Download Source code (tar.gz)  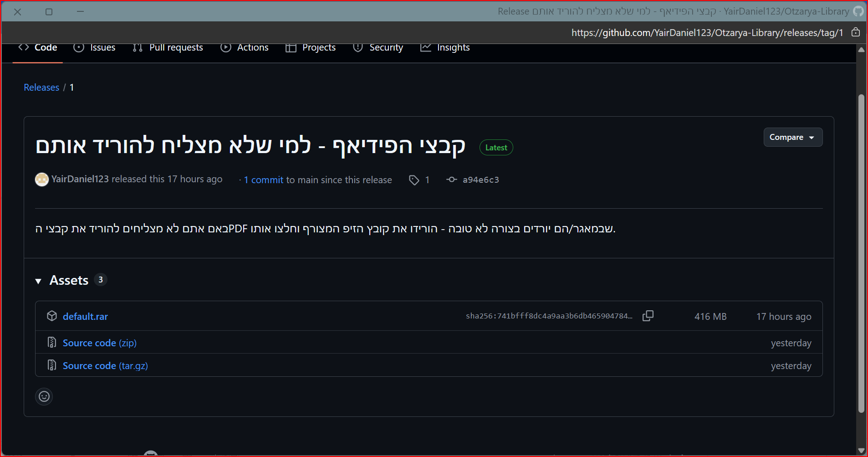(105, 366)
